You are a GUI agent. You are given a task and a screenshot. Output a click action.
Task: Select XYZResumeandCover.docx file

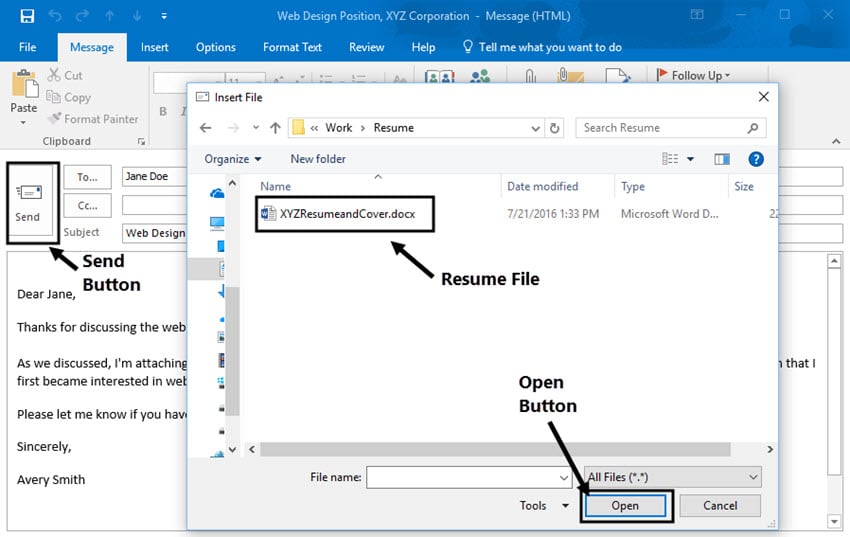(x=347, y=214)
